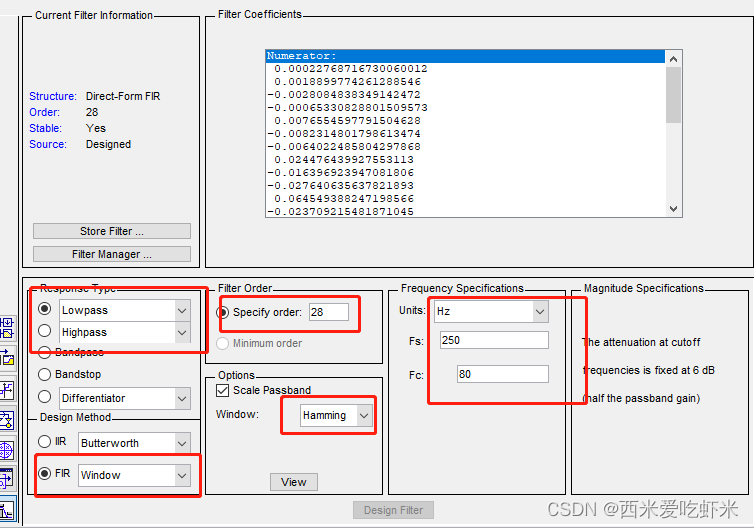The width and height of the screenshot is (754, 528).
Task: Click the filter order input field showing 28
Action: 329,312
